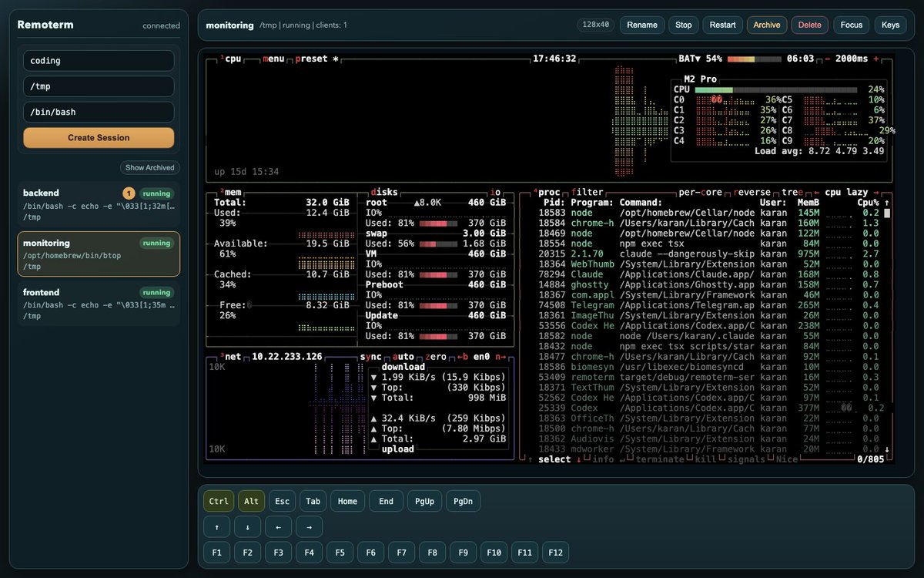
Task: Click the /tmp working directory field
Action: (99, 86)
